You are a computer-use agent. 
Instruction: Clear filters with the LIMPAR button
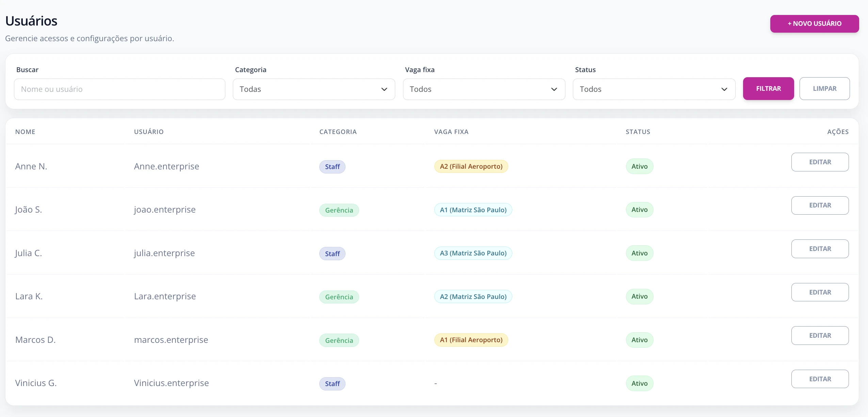(824, 88)
